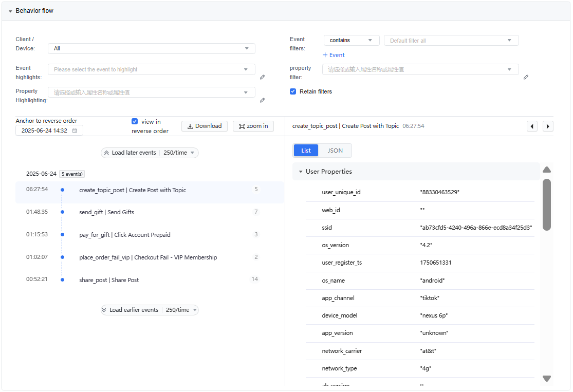
Task: Toggle view in reverse order checkbox
Action: (135, 121)
